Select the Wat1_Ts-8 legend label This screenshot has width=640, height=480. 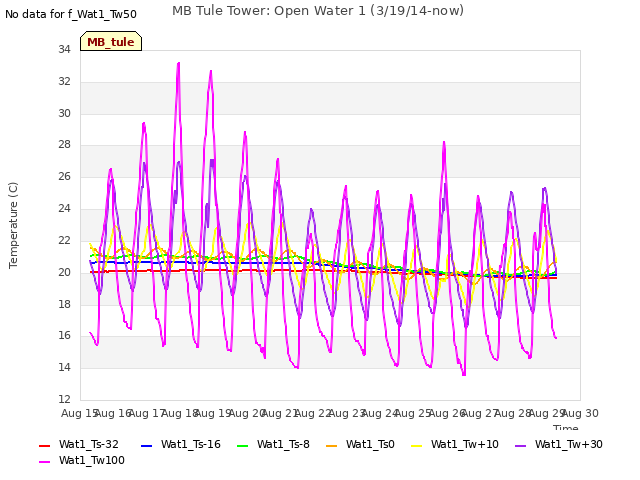tap(283, 444)
